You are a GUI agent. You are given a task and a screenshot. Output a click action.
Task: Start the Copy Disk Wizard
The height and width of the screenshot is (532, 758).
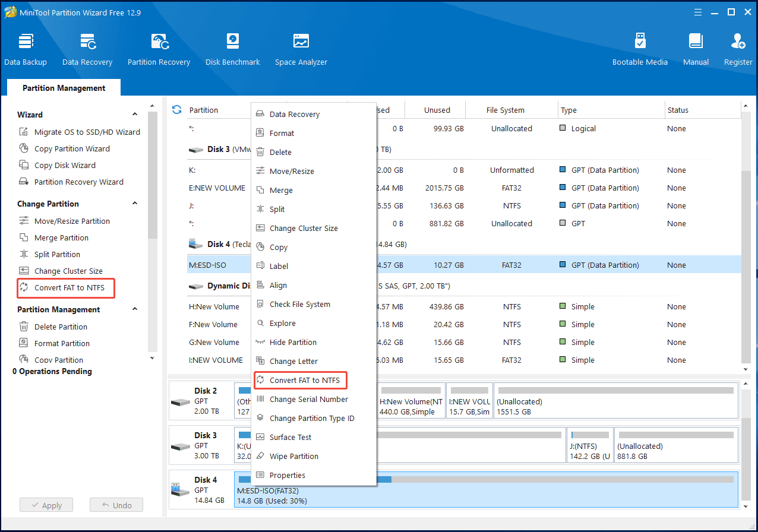click(x=58, y=166)
